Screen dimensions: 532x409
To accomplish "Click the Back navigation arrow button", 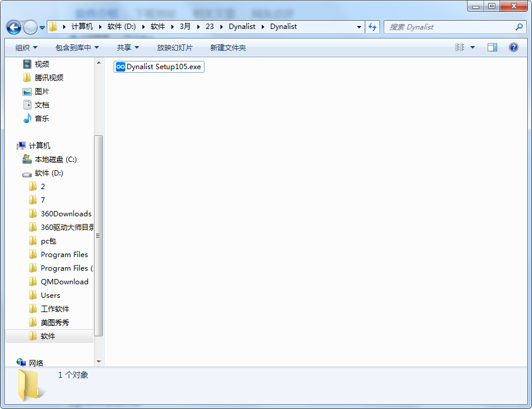I will [14, 27].
